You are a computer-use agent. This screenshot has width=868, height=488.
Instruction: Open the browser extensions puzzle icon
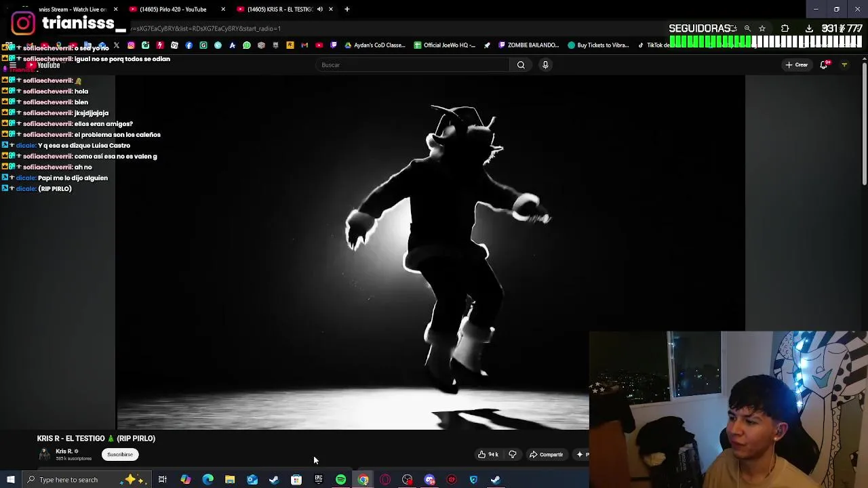[x=785, y=28]
